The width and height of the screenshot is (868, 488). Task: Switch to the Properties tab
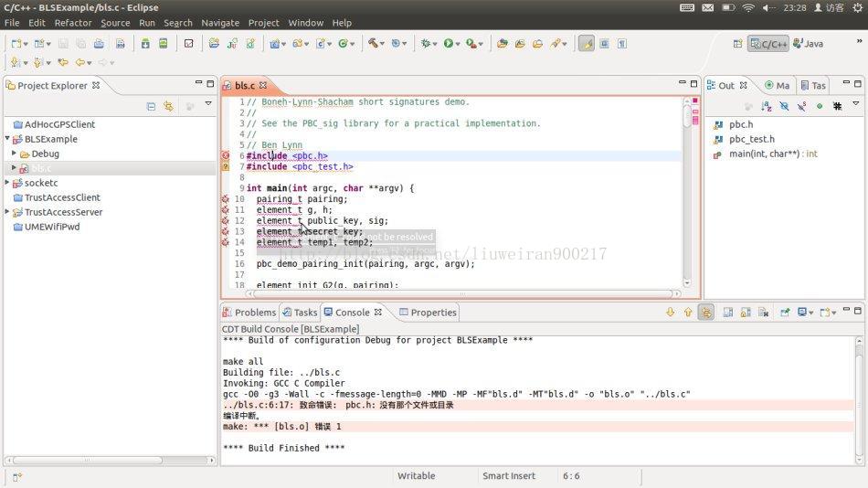[x=428, y=313]
